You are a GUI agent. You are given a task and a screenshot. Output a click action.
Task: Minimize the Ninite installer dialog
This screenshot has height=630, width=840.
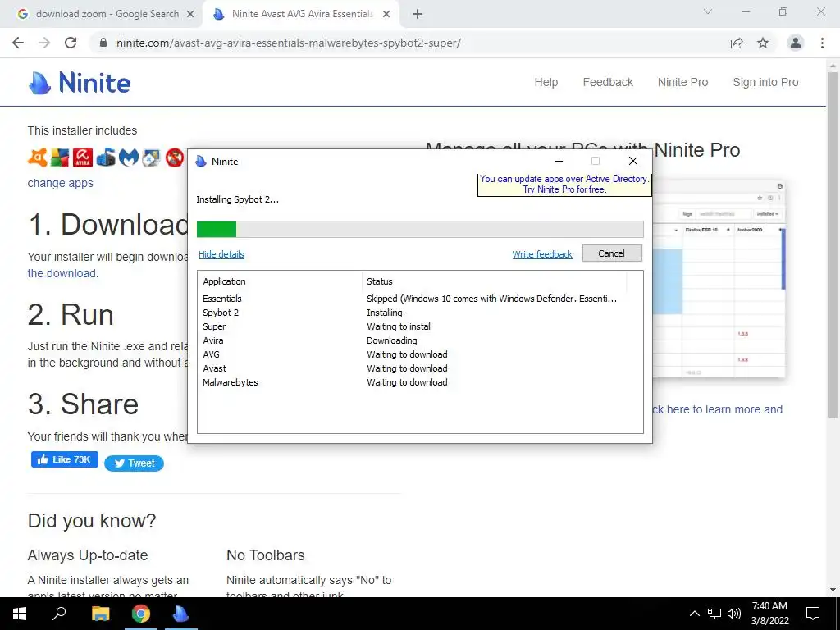(558, 161)
